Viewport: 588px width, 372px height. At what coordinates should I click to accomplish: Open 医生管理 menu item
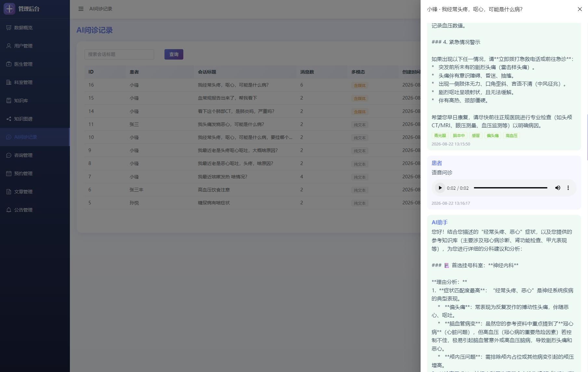click(x=35, y=64)
